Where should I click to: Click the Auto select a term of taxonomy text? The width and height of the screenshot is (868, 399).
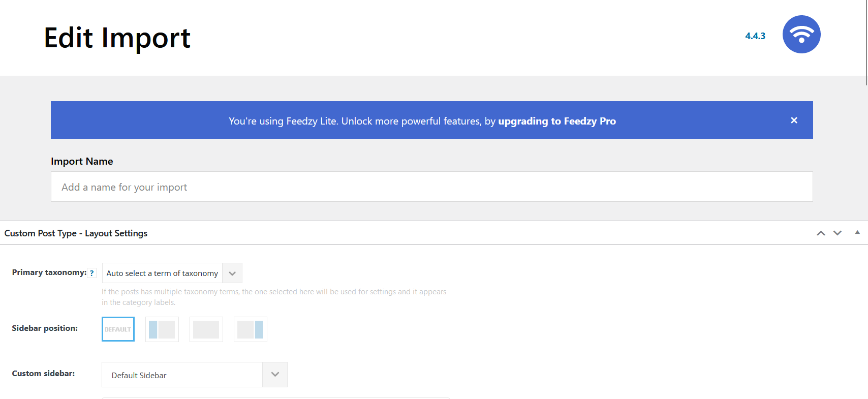tap(162, 273)
